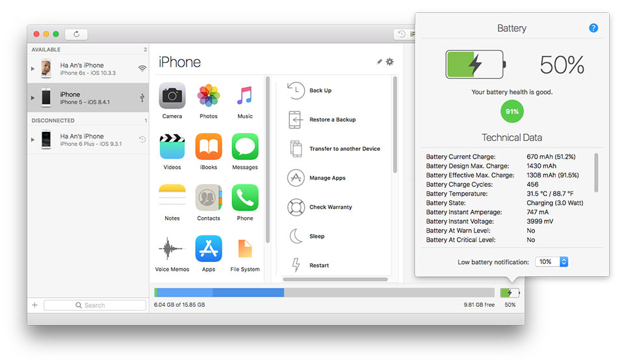The image size is (624, 364).
Task: Open the Apps store icon
Action: point(209,248)
